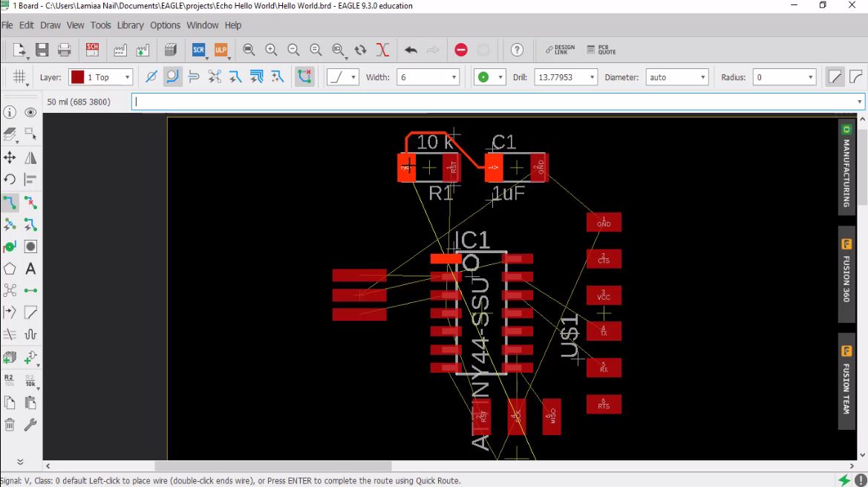Click the Zoom to fit icon
The height and width of the screenshot is (487, 868).
[249, 50]
